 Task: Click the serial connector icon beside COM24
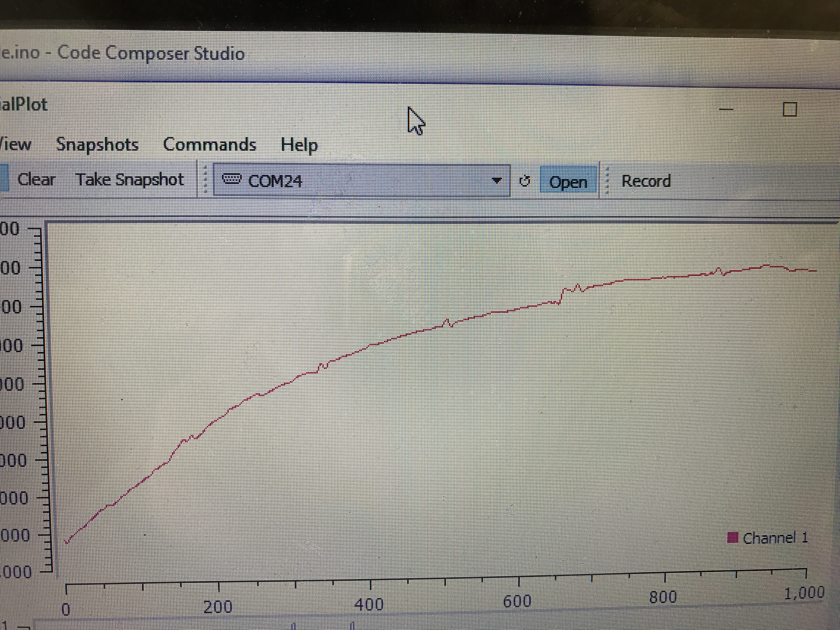point(231,179)
